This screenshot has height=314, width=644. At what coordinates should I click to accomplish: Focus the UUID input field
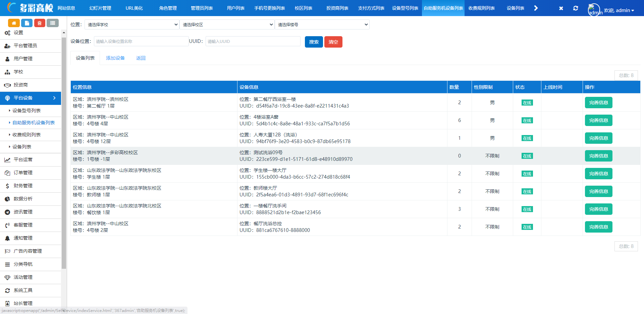click(253, 41)
